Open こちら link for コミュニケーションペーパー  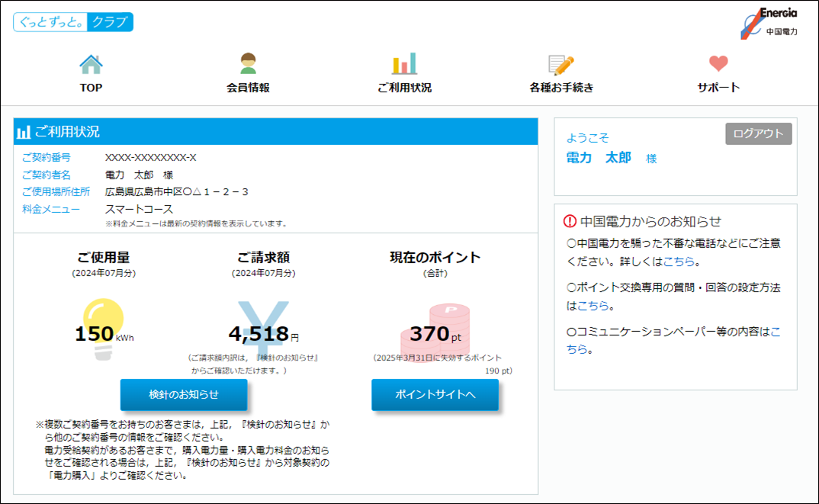click(x=673, y=340)
